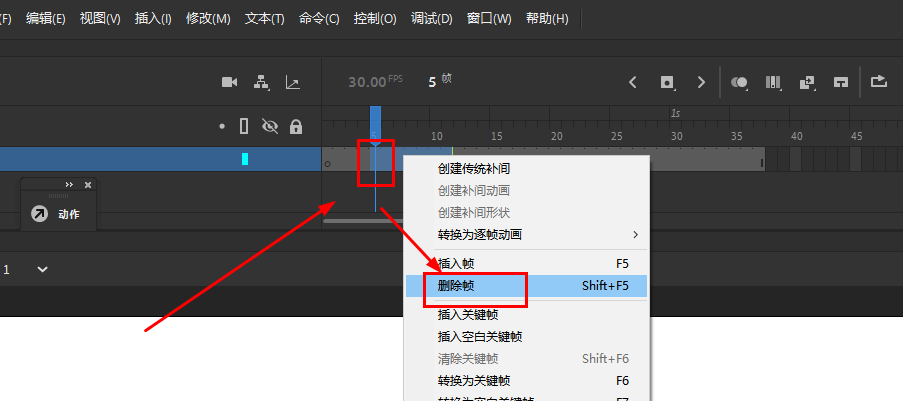Image resolution: width=903 pixels, height=401 pixels.
Task: Open the 动作 actions panel
Action: click(56, 214)
